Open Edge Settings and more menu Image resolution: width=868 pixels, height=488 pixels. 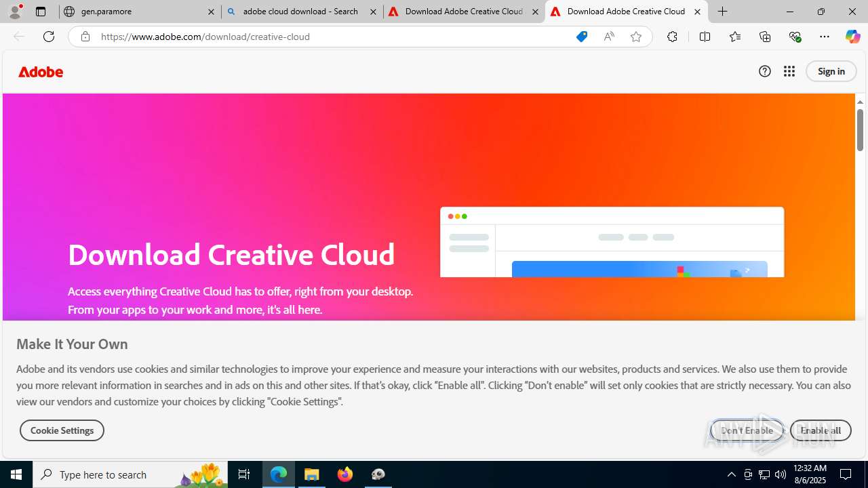click(825, 37)
